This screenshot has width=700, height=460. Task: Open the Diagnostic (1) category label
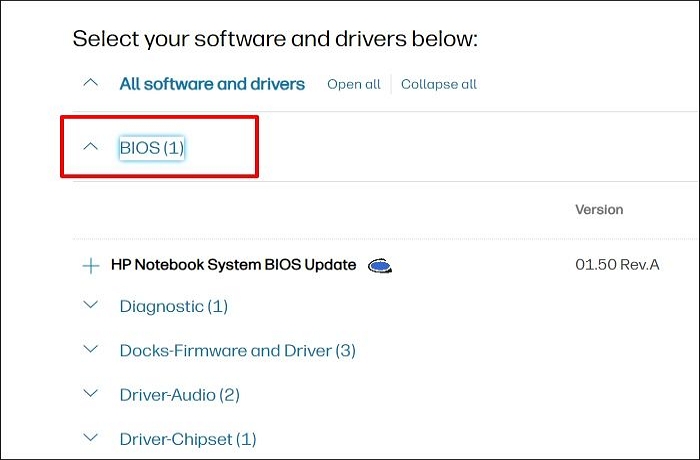click(174, 306)
